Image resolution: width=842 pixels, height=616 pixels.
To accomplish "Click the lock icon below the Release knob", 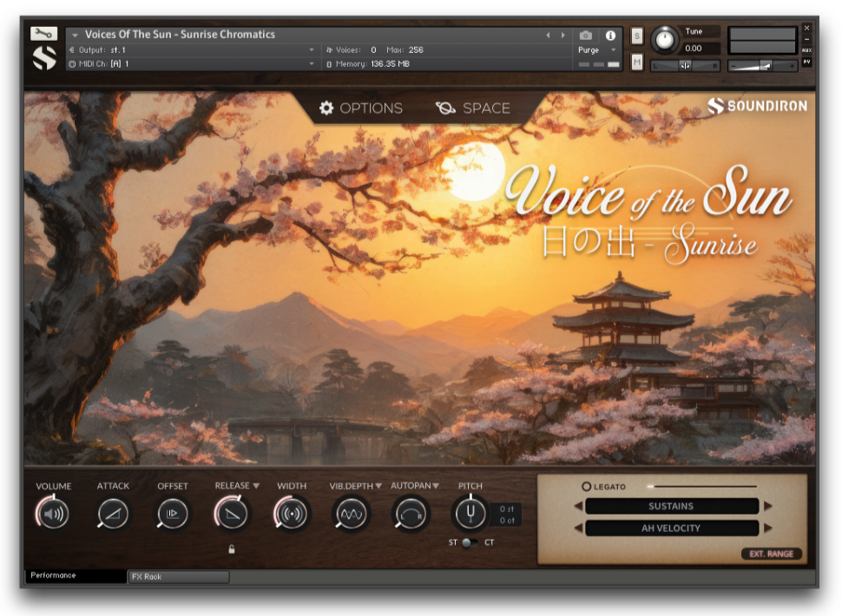I will click(x=230, y=549).
